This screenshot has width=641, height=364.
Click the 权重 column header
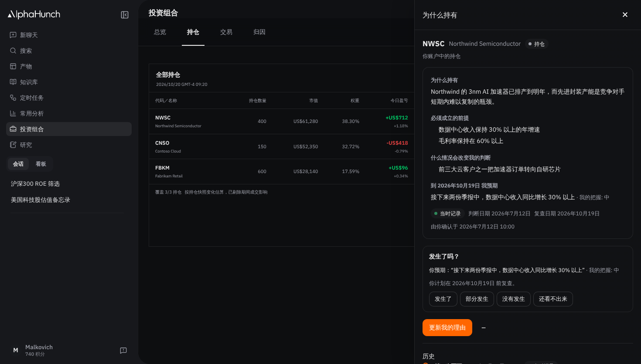coord(355,101)
